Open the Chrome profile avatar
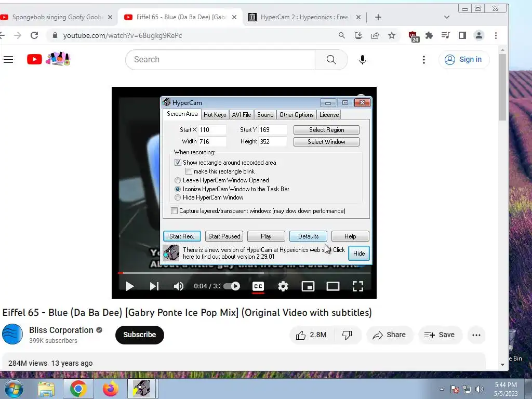Viewport: 532px width, 399px height. click(478, 35)
